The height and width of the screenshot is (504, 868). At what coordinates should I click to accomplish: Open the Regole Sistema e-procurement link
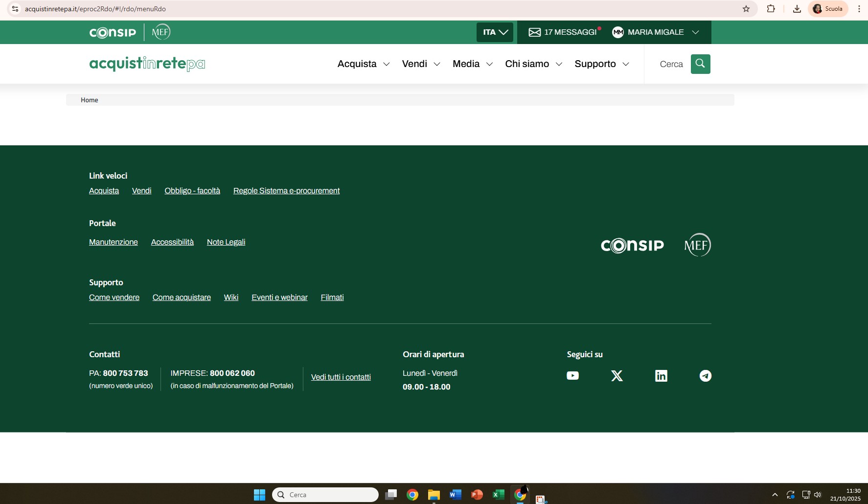pos(286,191)
